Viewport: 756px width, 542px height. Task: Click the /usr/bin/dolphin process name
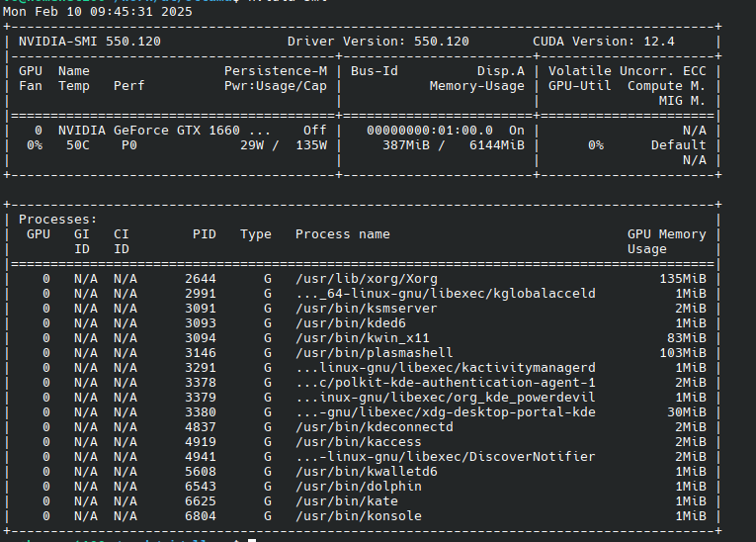(358, 487)
